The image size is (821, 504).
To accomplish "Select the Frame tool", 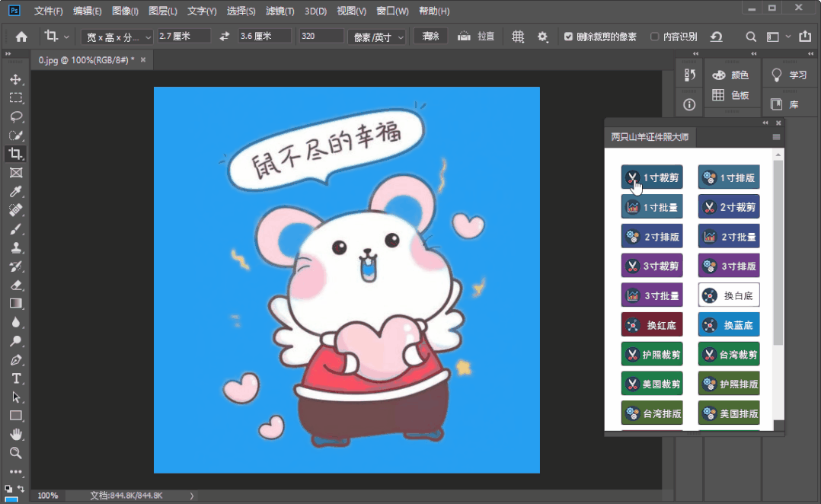I will pyautogui.click(x=16, y=173).
